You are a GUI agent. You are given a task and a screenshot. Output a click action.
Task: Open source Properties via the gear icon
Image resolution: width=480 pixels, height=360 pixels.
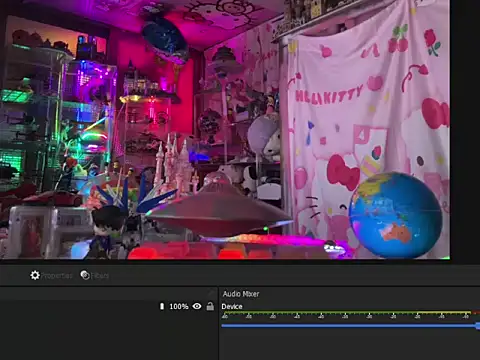35,275
